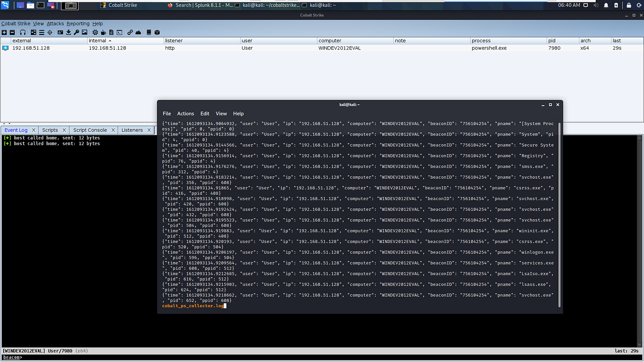Click the terminal window vertical scrollbar

coord(559,215)
